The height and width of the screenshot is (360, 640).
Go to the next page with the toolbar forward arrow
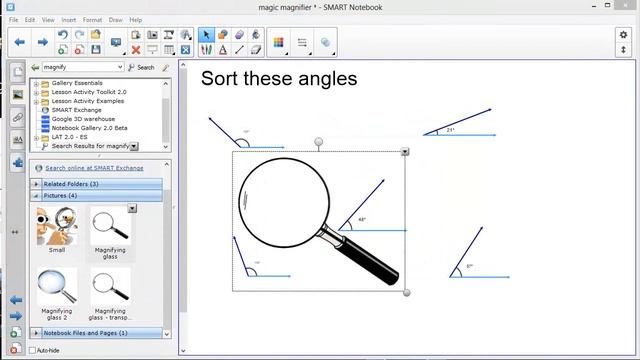[x=43, y=42]
